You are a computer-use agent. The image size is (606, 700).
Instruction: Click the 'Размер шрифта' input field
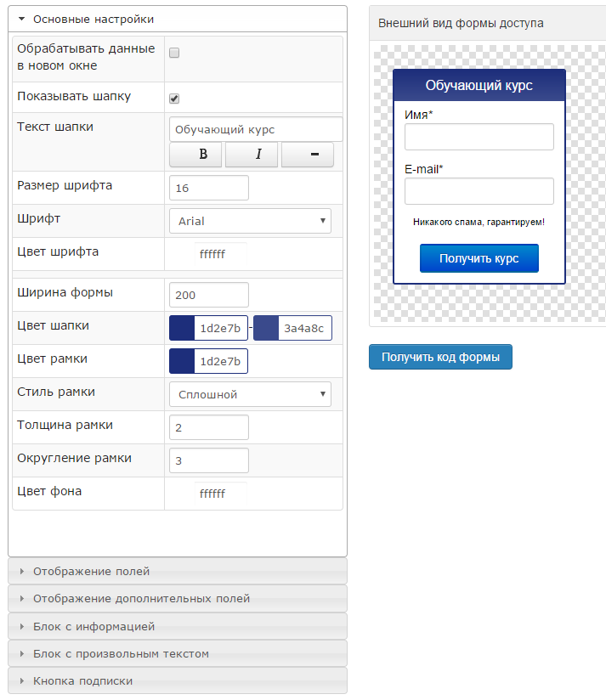point(209,188)
